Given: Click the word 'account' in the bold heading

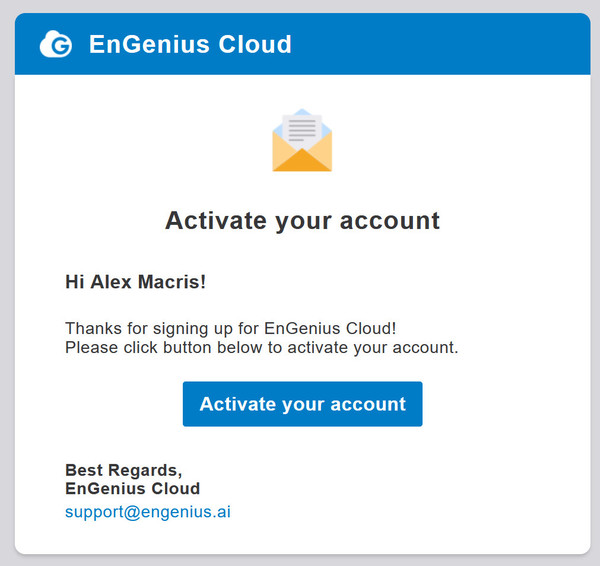Looking at the screenshot, I should (390, 222).
